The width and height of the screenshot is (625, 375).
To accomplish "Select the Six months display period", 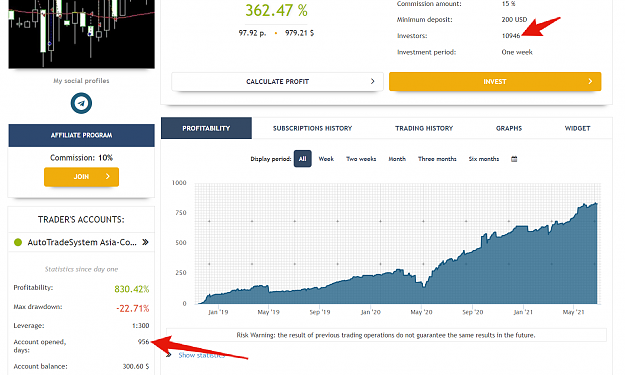I will [x=484, y=159].
